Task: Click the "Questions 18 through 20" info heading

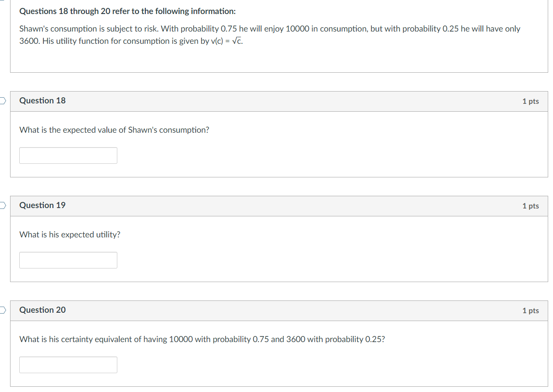Action: click(x=127, y=11)
